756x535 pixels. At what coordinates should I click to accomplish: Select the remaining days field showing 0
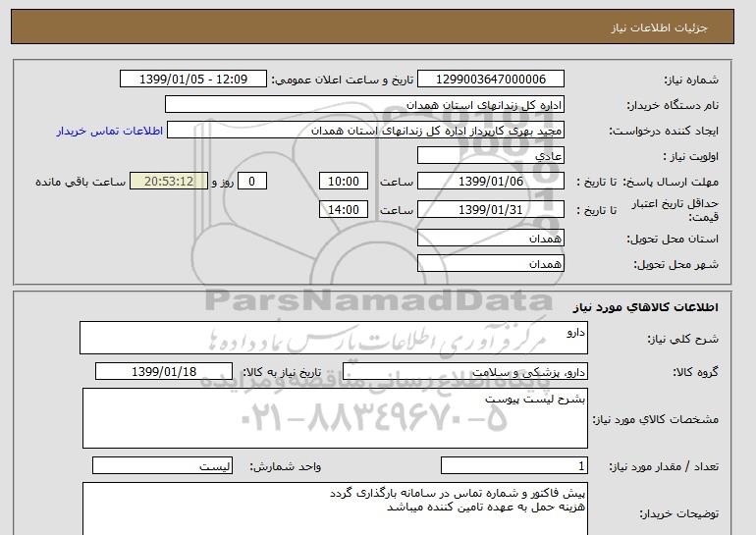tap(251, 182)
